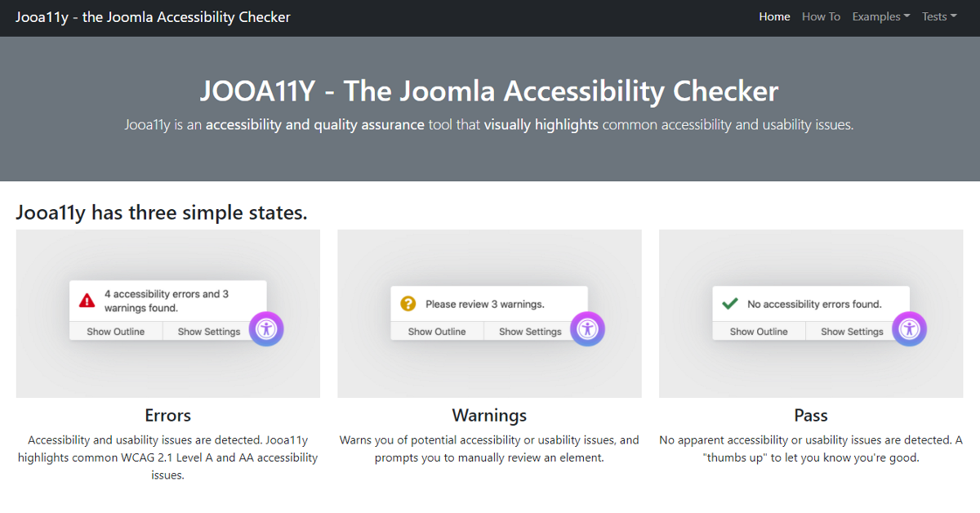
Task: Click accessibility icon in the Pass image
Action: 910,329
